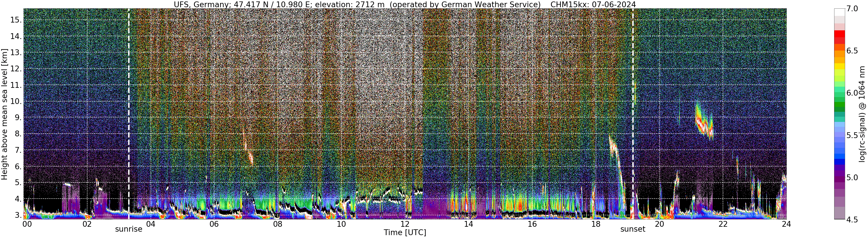The height and width of the screenshot is (238, 868).
Task: Click the y-axis tick label 3.
Action: tap(18, 215)
